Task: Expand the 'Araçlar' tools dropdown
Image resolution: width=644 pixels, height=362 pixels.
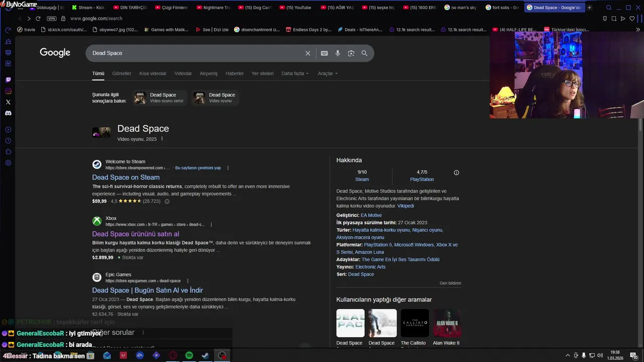Action: (x=328, y=73)
